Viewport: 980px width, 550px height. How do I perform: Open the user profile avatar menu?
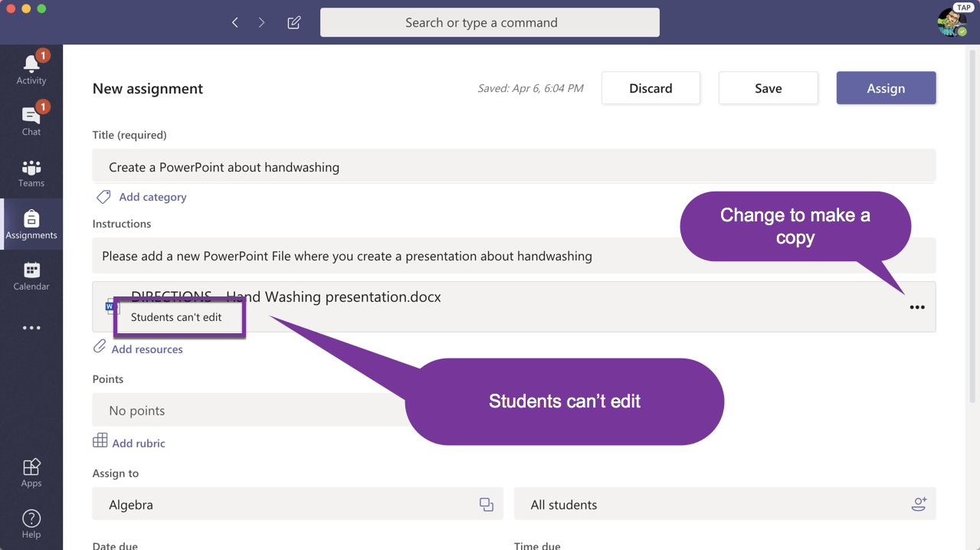(951, 22)
